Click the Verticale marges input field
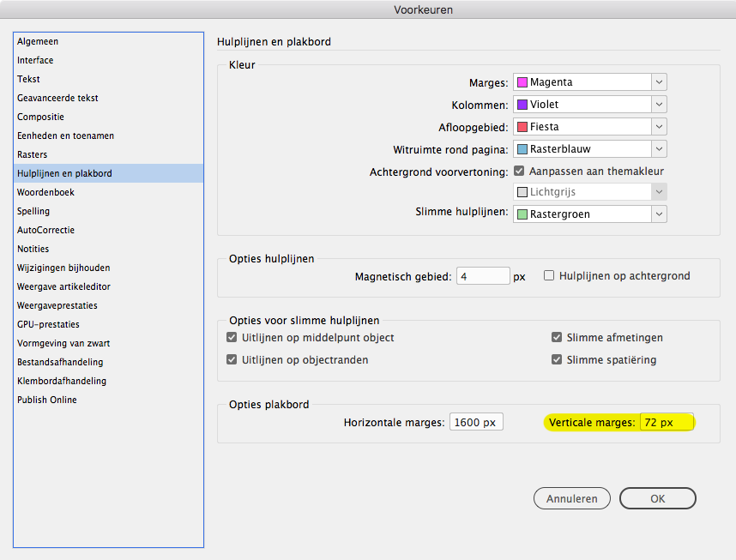The width and height of the screenshot is (736, 560). coord(667,423)
